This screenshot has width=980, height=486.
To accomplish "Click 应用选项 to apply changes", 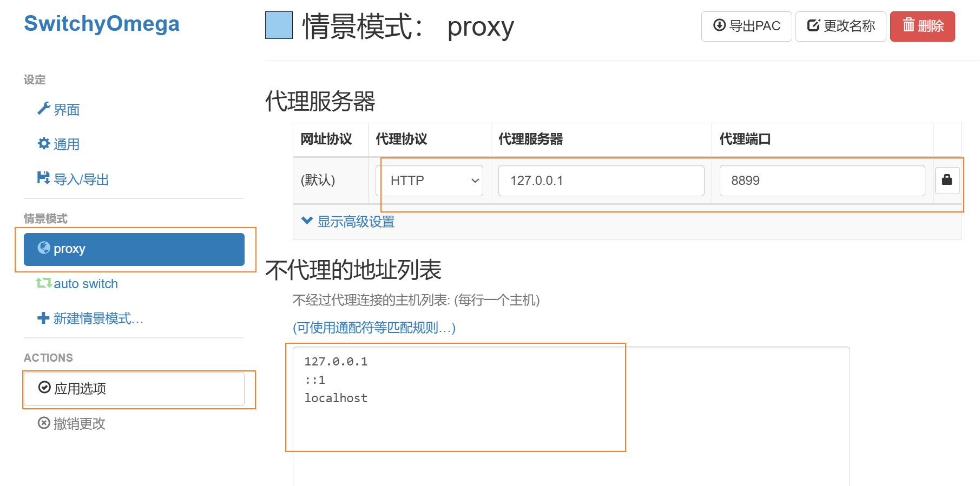I will click(x=134, y=389).
